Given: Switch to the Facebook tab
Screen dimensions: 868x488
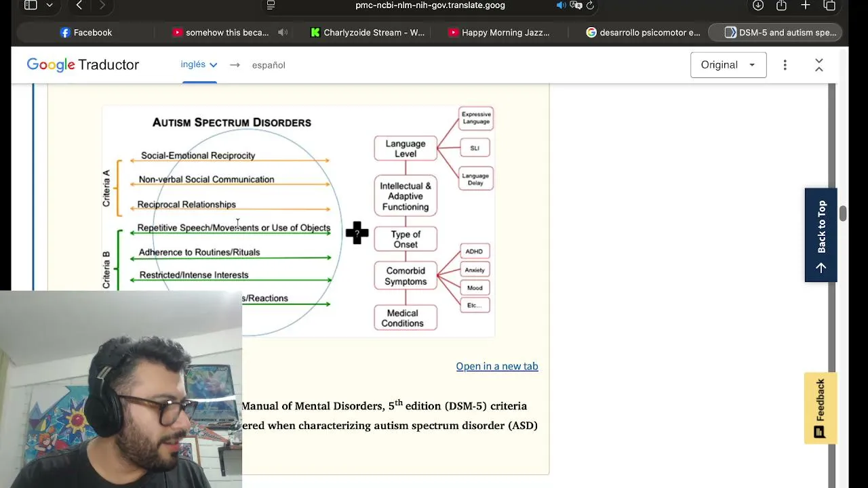Looking at the screenshot, I should point(85,33).
